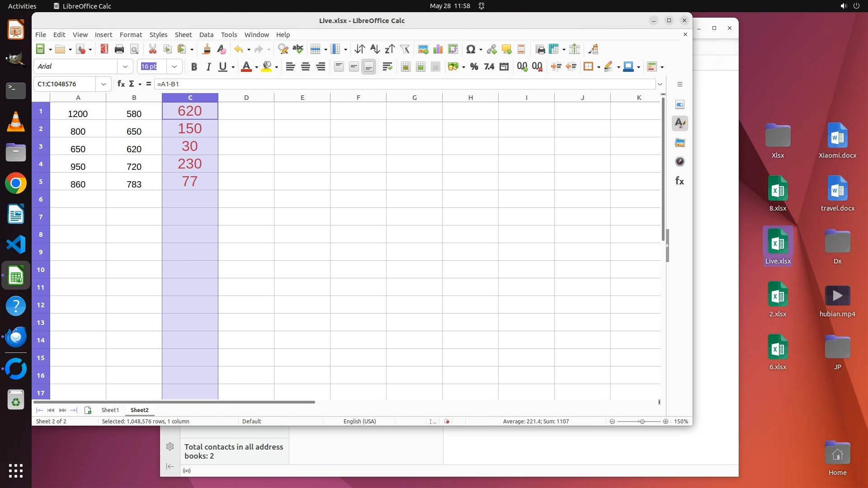The height and width of the screenshot is (488, 868).
Task: Open the Navigator in the sidebar
Action: 679,162
